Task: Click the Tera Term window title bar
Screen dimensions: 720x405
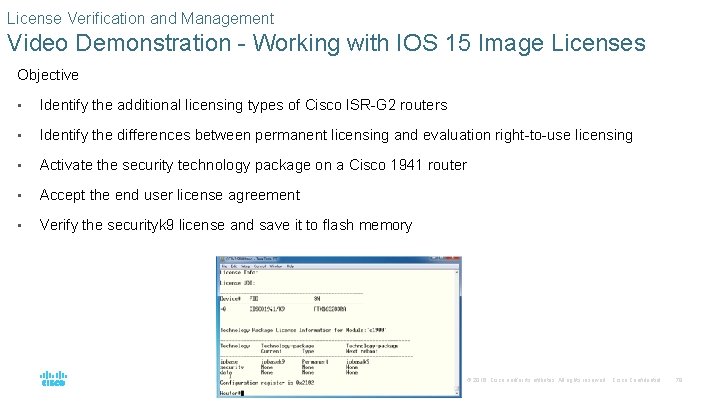Action: click(339, 259)
